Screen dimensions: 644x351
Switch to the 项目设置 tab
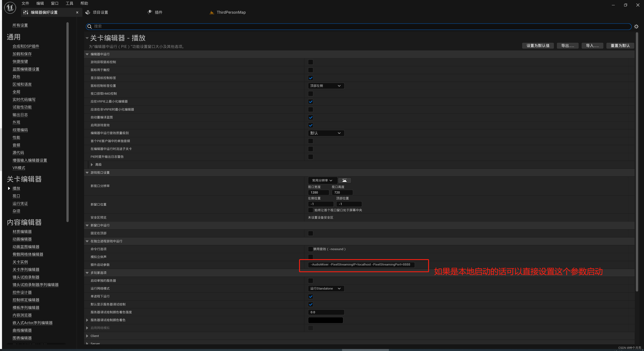[x=100, y=12]
